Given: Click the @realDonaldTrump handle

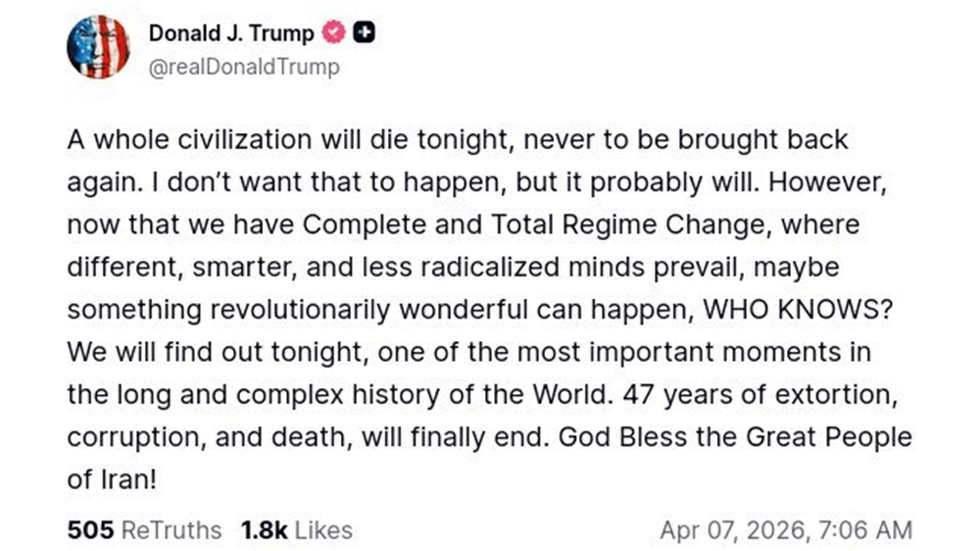Looking at the screenshot, I should tap(243, 67).
